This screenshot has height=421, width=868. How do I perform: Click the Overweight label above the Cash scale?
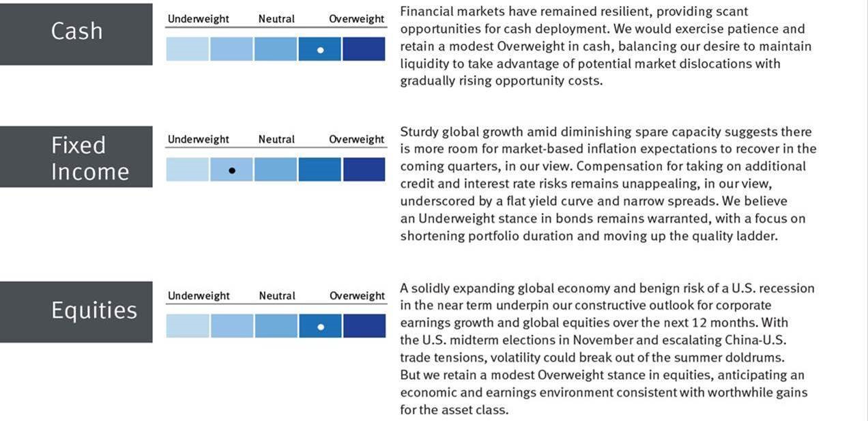click(x=357, y=19)
